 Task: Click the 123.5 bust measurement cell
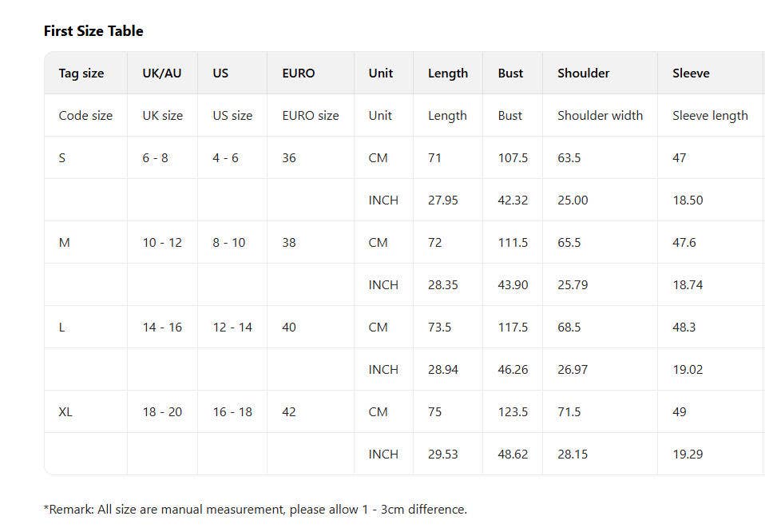click(513, 411)
